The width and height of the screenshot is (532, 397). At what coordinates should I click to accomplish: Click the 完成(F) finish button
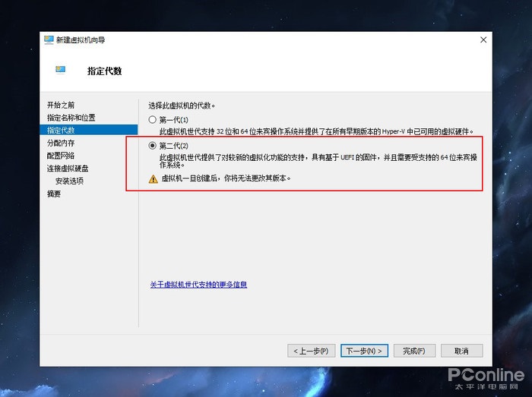(x=414, y=351)
